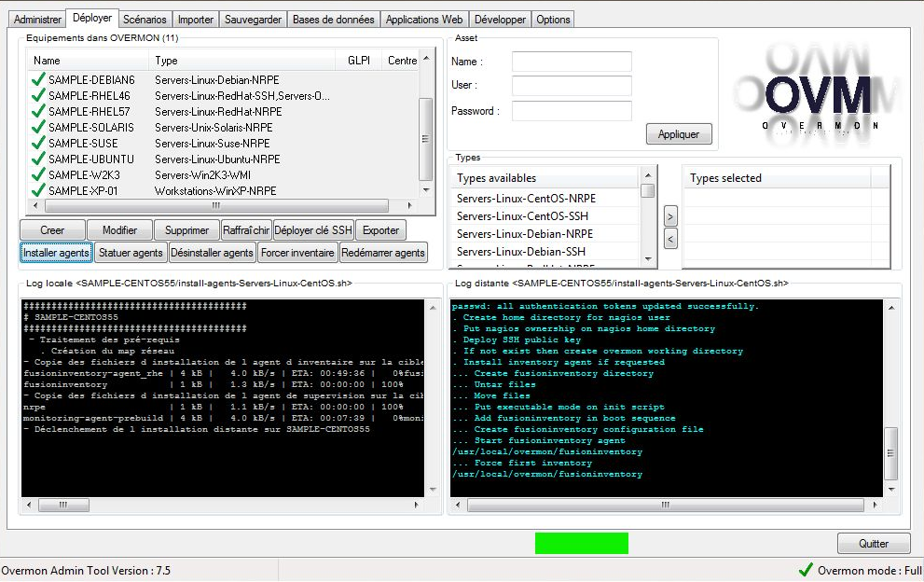Click the green check icon for SAMPLE-XP-01
The width and height of the screenshot is (924, 582).
pos(38,190)
